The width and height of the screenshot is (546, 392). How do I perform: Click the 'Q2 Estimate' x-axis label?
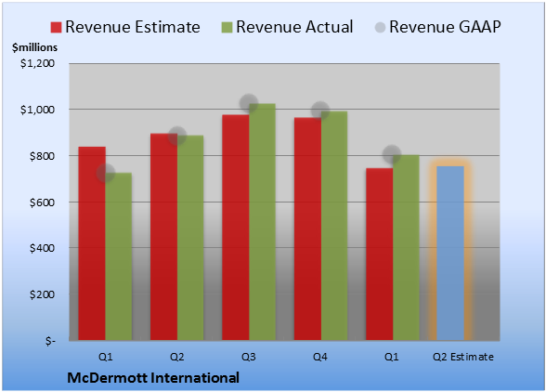463,357
